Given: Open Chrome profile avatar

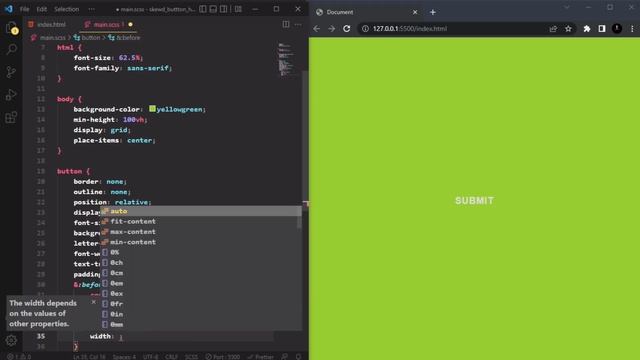Looking at the screenshot, I should click(x=617, y=29).
